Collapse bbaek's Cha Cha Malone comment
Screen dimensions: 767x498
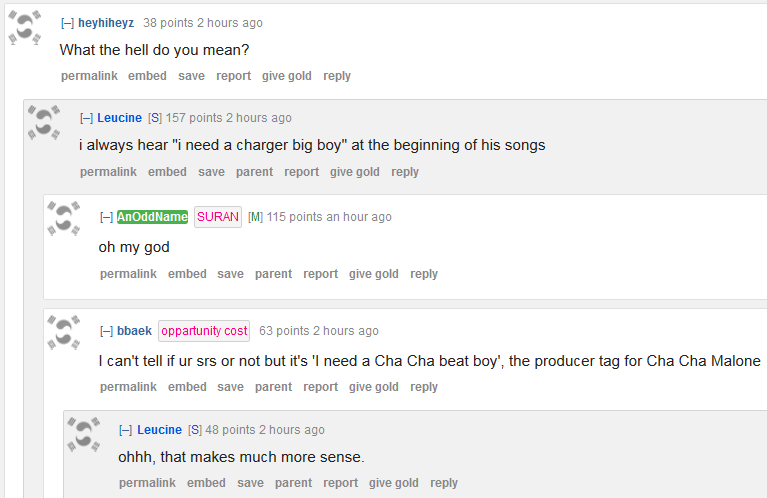(106, 331)
